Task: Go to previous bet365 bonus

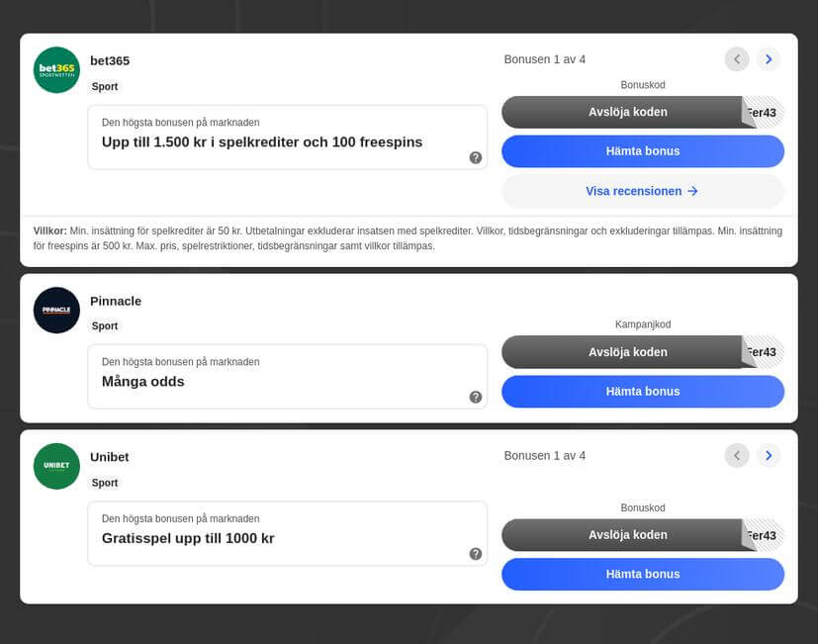Action: tap(737, 59)
